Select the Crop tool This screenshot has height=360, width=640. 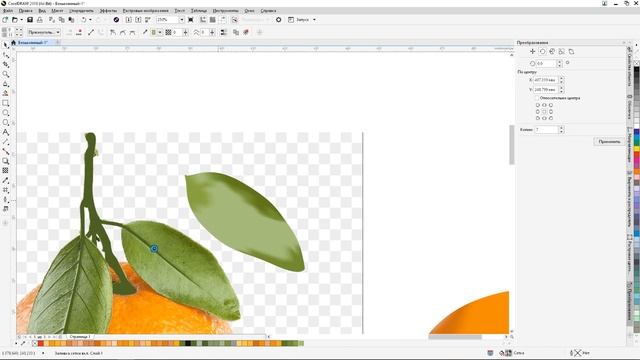[x=5, y=64]
